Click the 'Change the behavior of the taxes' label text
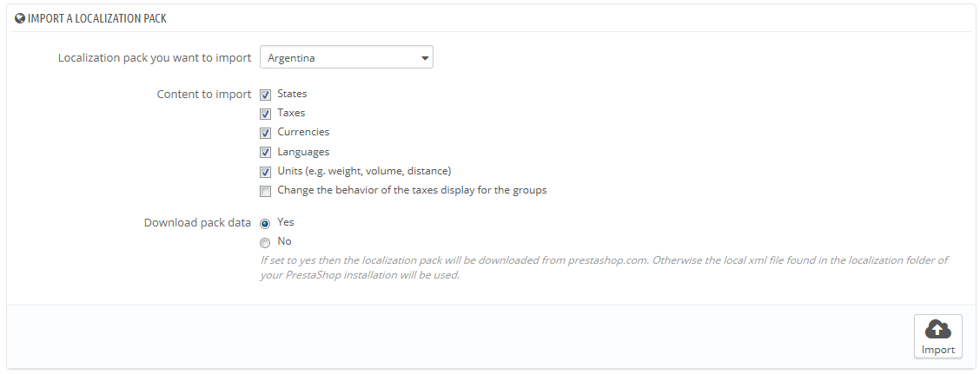 tap(412, 190)
